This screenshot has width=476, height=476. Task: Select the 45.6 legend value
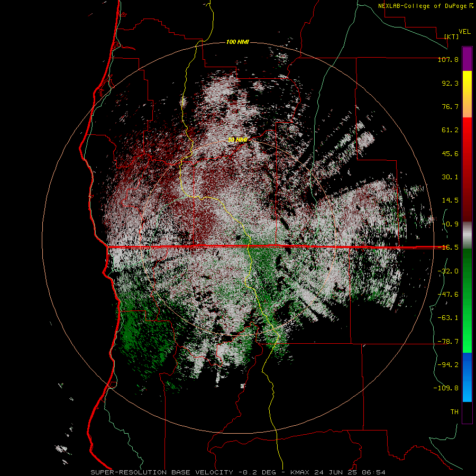(450, 153)
